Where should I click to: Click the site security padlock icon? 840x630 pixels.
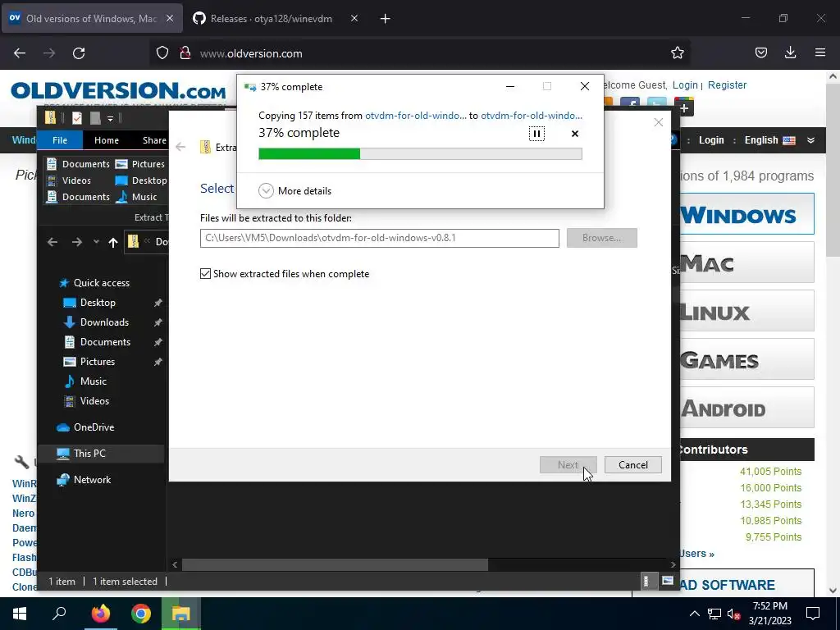click(185, 53)
